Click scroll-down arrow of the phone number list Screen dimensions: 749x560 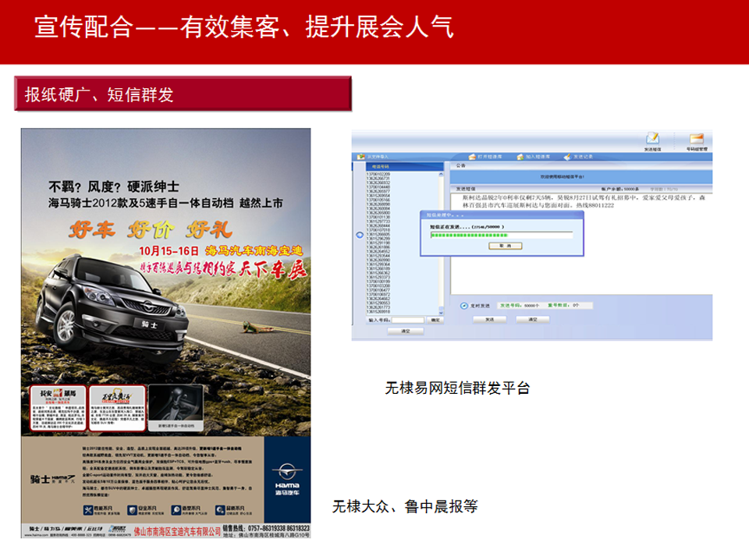[441, 313]
